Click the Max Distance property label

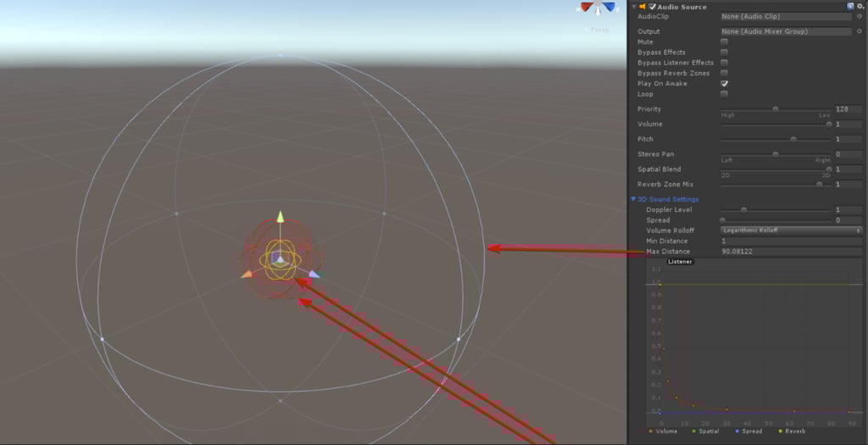click(x=668, y=251)
